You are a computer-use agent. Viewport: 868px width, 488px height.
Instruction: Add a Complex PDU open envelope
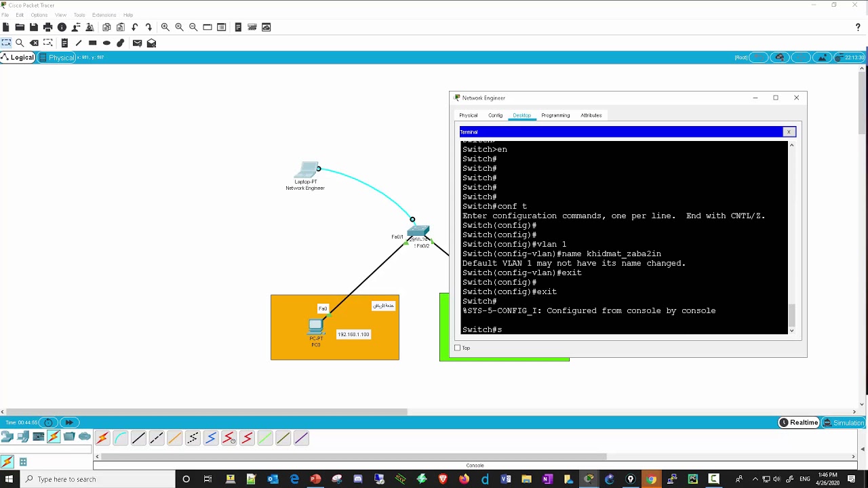click(151, 43)
